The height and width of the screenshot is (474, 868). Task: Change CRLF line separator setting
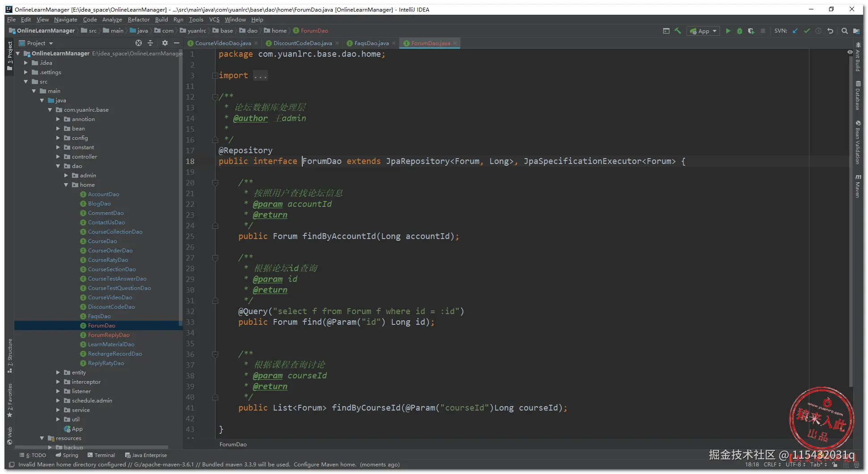click(x=772, y=465)
